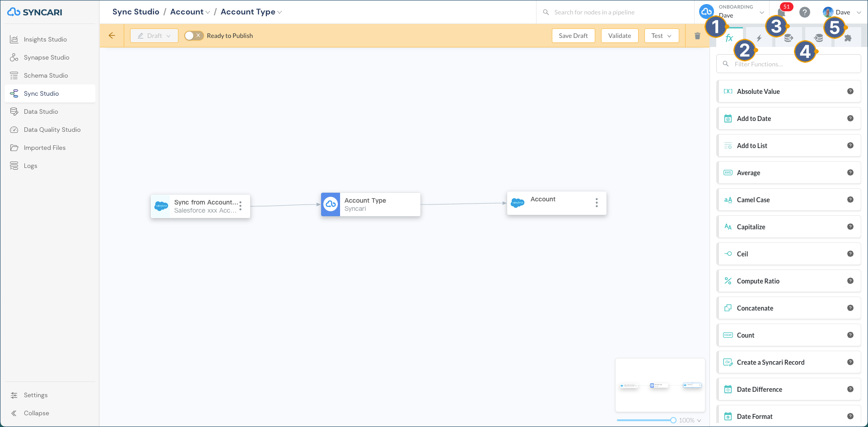Select the fx Functions tab

point(729,38)
